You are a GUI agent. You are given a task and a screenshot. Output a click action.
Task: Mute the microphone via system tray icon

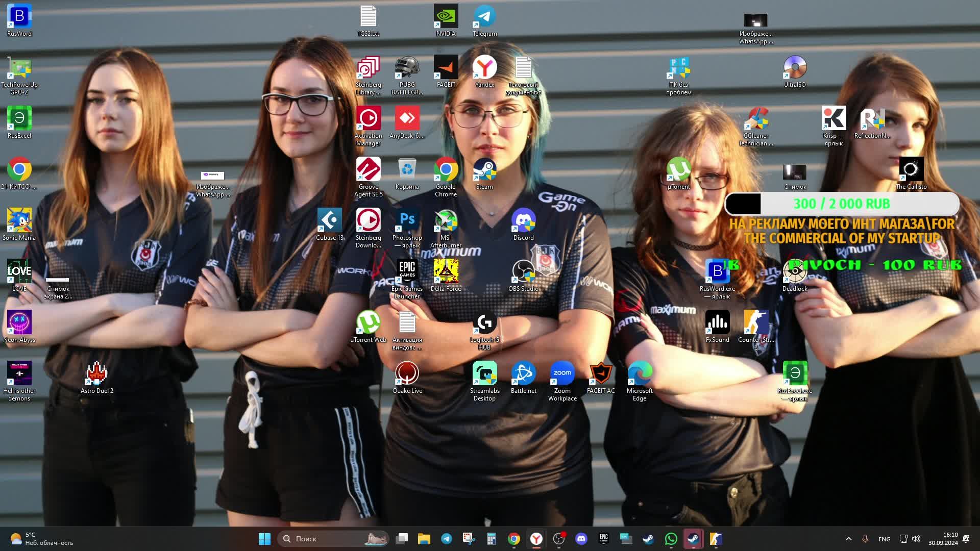865,538
